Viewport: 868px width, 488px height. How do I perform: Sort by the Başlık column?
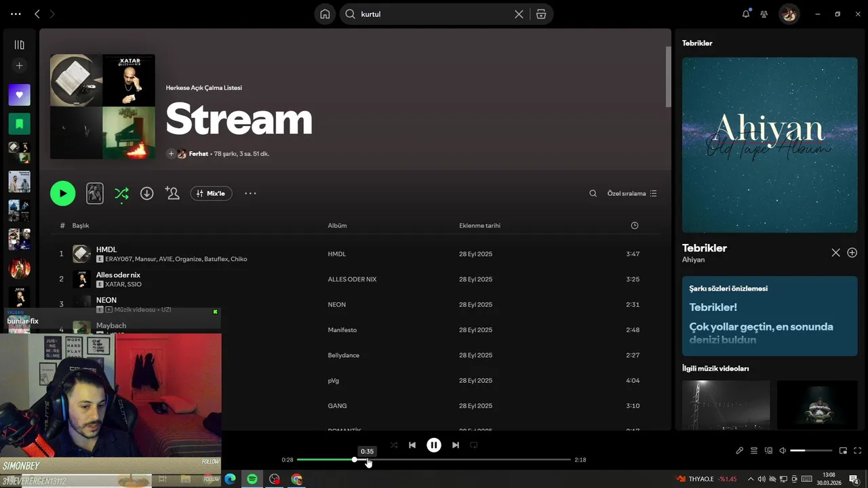[x=81, y=226]
